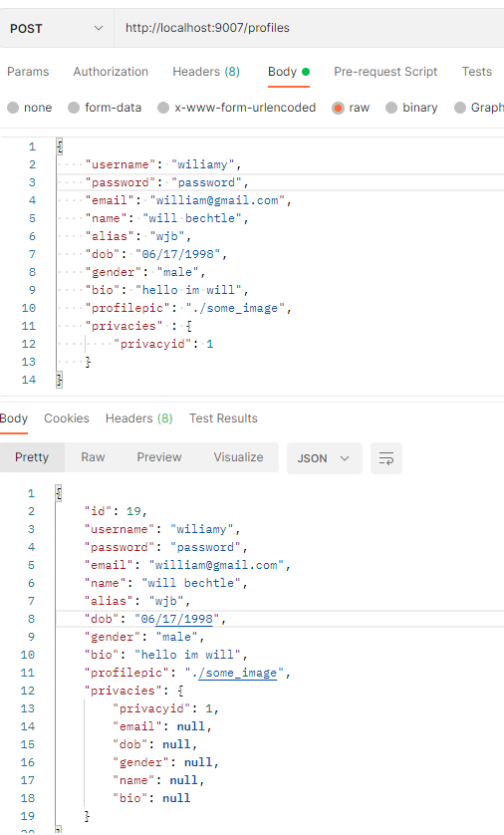The image size is (504, 835).
Task: Click "will bechtle" in the request body
Action: (x=191, y=218)
